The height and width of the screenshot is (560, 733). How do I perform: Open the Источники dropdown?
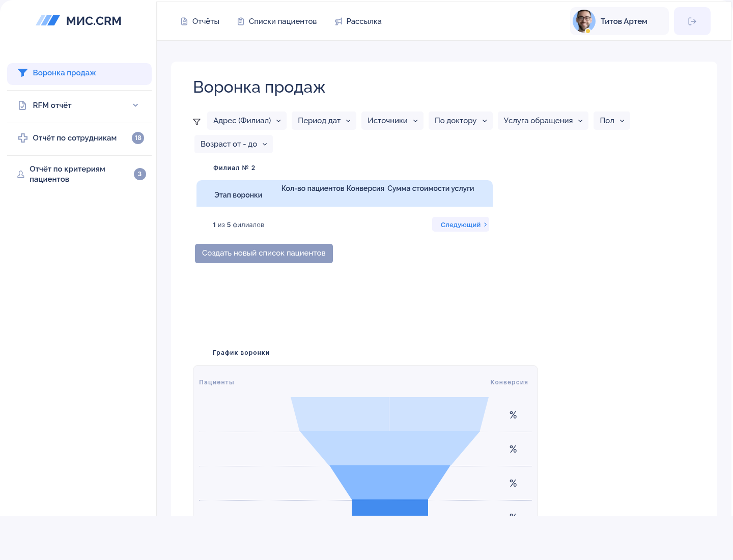tap(392, 121)
